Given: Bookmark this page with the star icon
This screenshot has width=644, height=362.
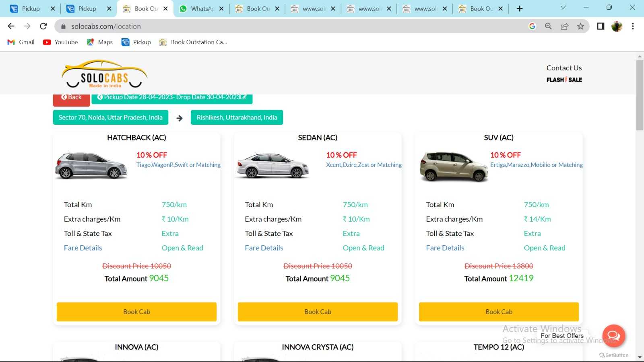Looking at the screenshot, I should [580, 26].
